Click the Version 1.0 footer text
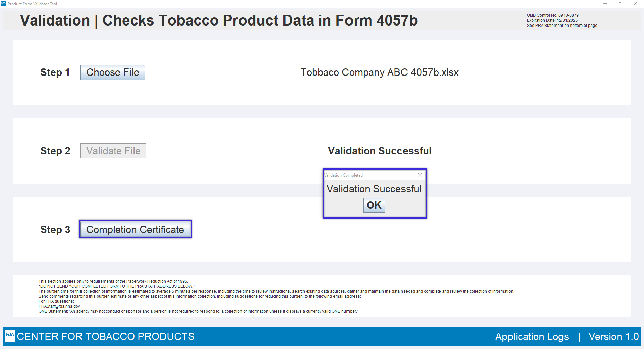The width and height of the screenshot is (644, 349). (x=613, y=336)
